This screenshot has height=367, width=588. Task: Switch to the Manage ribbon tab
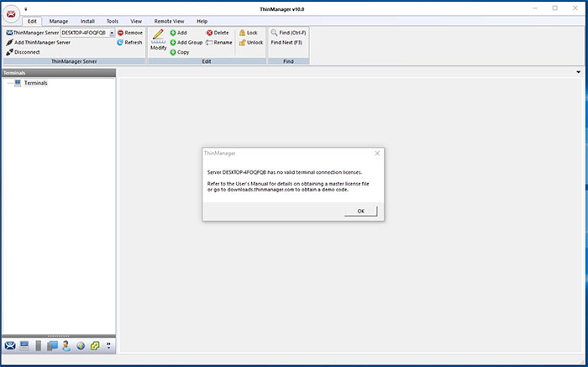pos(59,21)
